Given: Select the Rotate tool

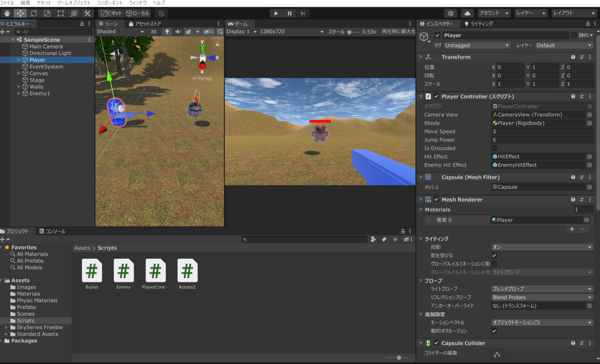Looking at the screenshot, I should click(33, 13).
